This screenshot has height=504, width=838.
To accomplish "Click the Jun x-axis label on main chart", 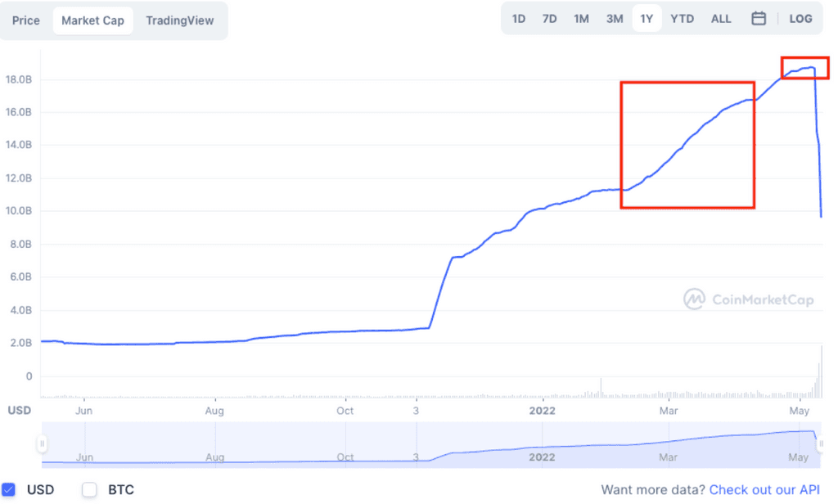I will 84,411.
